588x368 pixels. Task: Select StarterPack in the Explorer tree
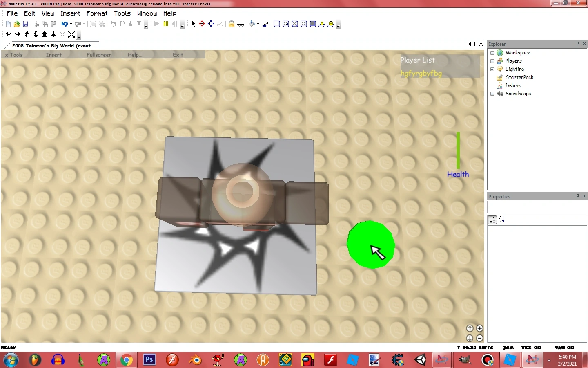[519, 77]
